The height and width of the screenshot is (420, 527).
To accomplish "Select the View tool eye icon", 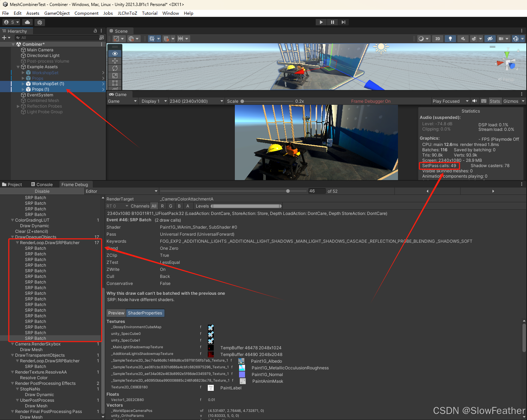I will [x=115, y=53].
